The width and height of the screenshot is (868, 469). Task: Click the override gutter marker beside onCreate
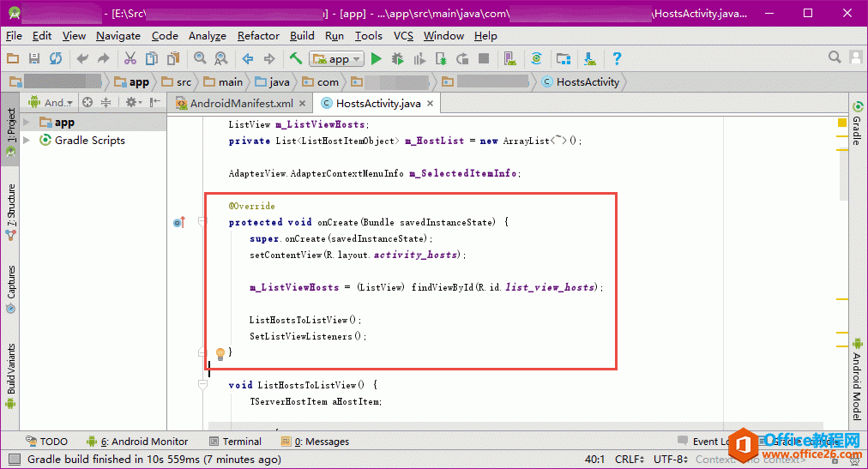tap(178, 223)
